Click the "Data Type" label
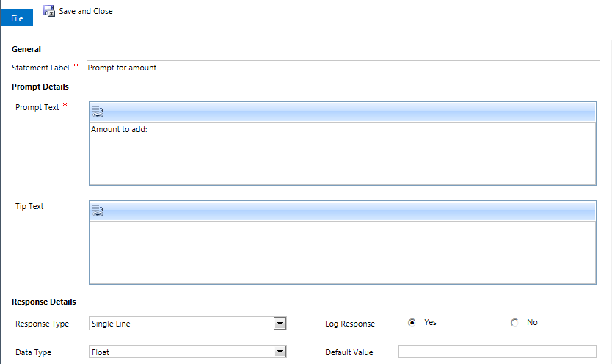 tap(33, 352)
